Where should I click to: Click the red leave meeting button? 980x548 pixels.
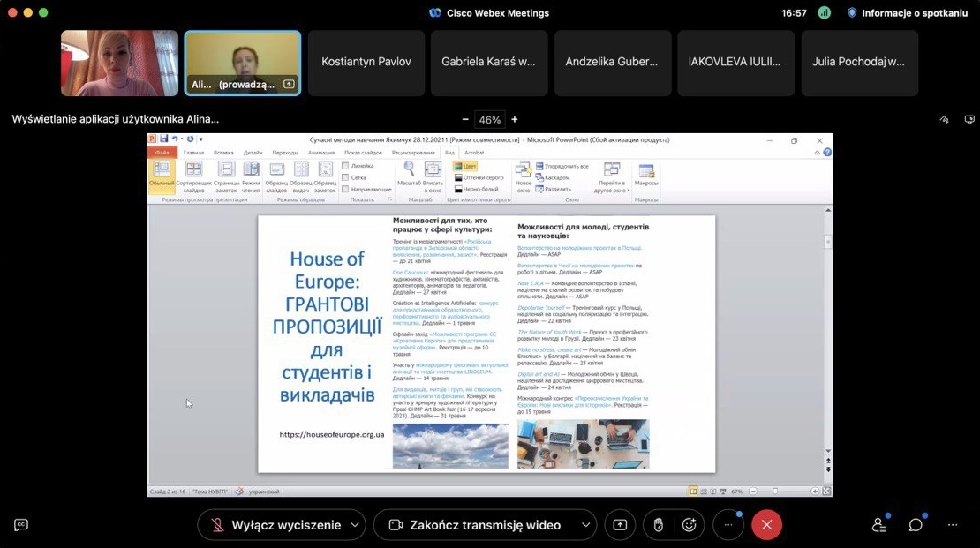[x=766, y=525]
